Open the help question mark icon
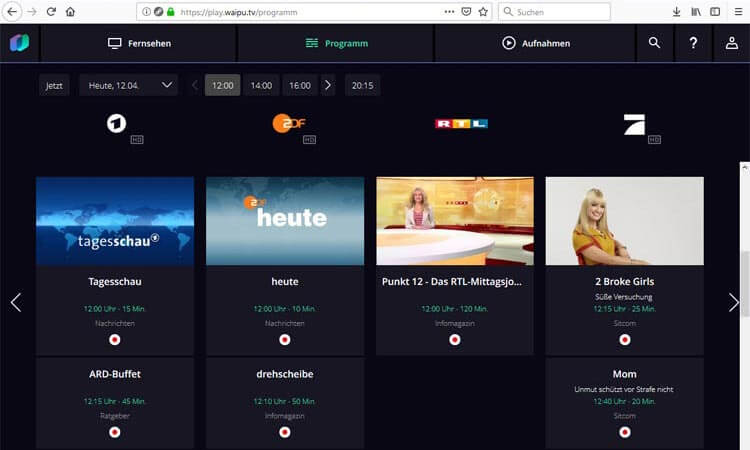The height and width of the screenshot is (450, 750). click(693, 43)
